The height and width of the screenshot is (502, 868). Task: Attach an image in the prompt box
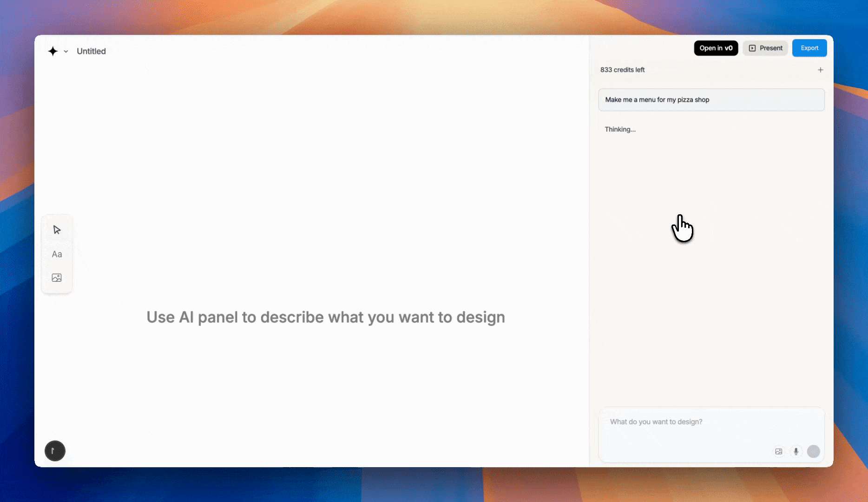[x=779, y=451]
